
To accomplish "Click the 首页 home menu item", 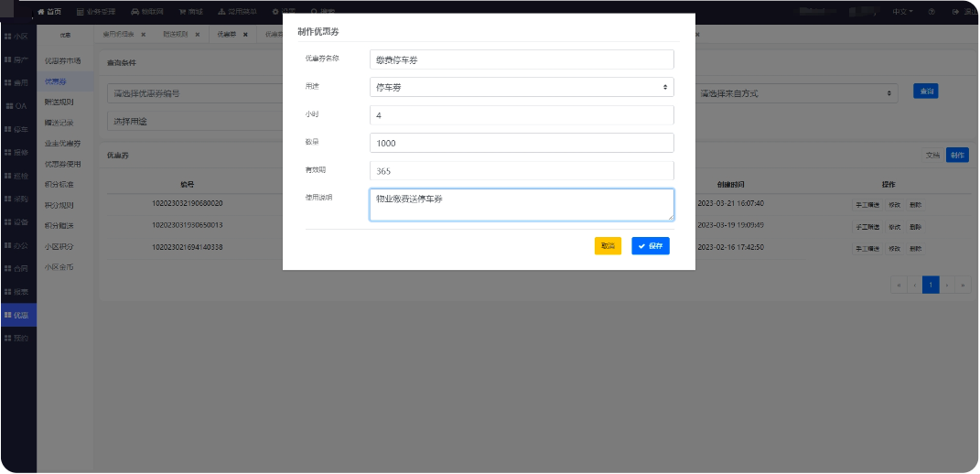I will (49, 12).
